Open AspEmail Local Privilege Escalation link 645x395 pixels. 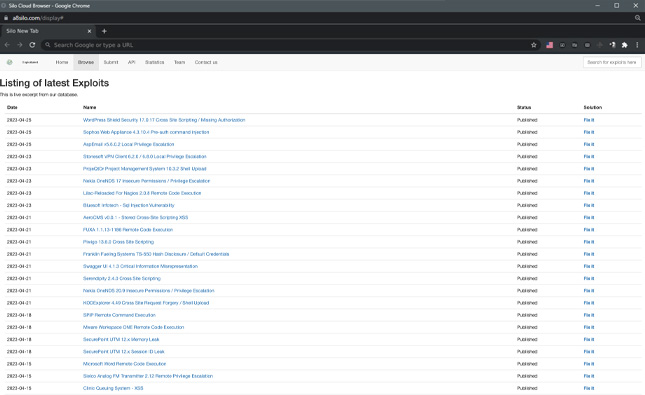tap(128, 144)
